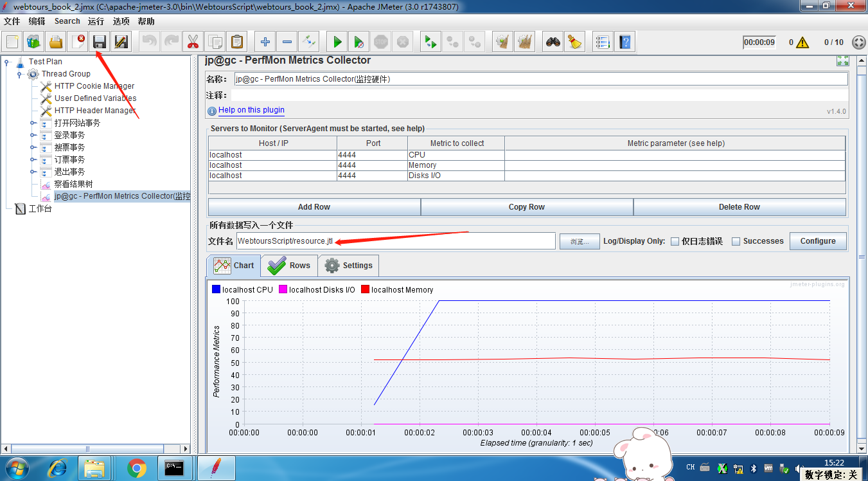Screen dimensions: 868x481
Task: Open the Help on this plugin link
Action: [x=251, y=110]
